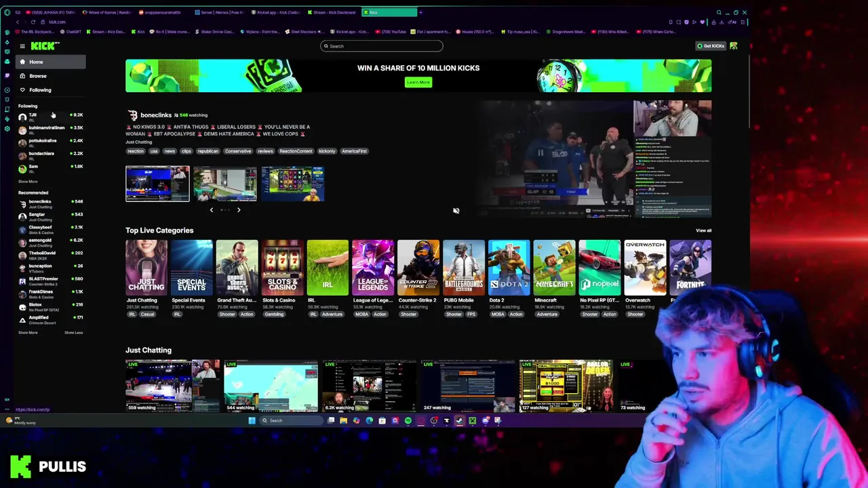Open recommended channel asmongold
Image resolution: width=868 pixels, height=488 pixels.
tap(51, 242)
